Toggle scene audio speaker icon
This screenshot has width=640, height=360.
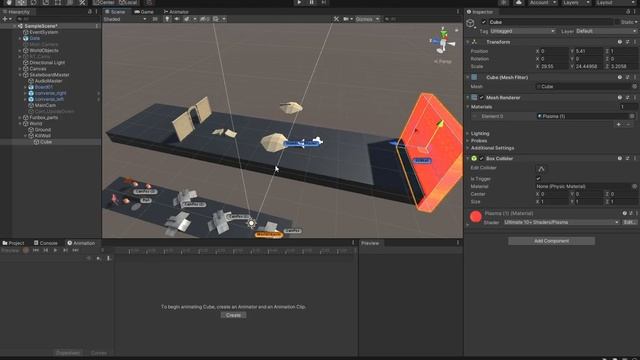177,19
